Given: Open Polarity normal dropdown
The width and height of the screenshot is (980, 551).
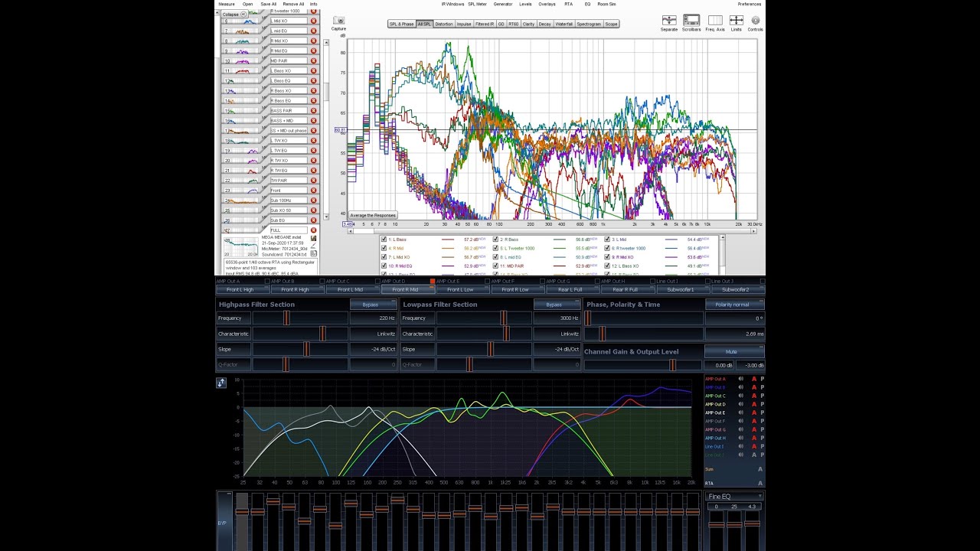Looking at the screenshot, I should 734,305.
